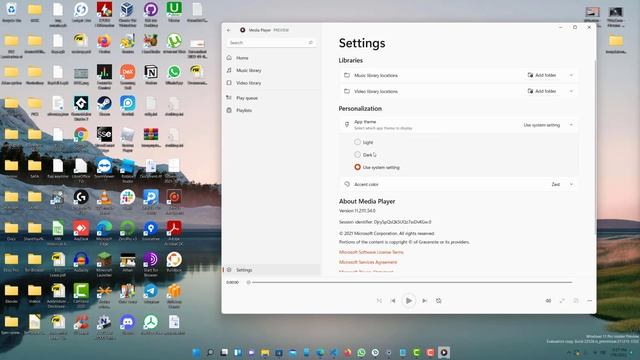The image size is (640, 360).
Task: Open Notion from the desktop
Action: click(151, 75)
